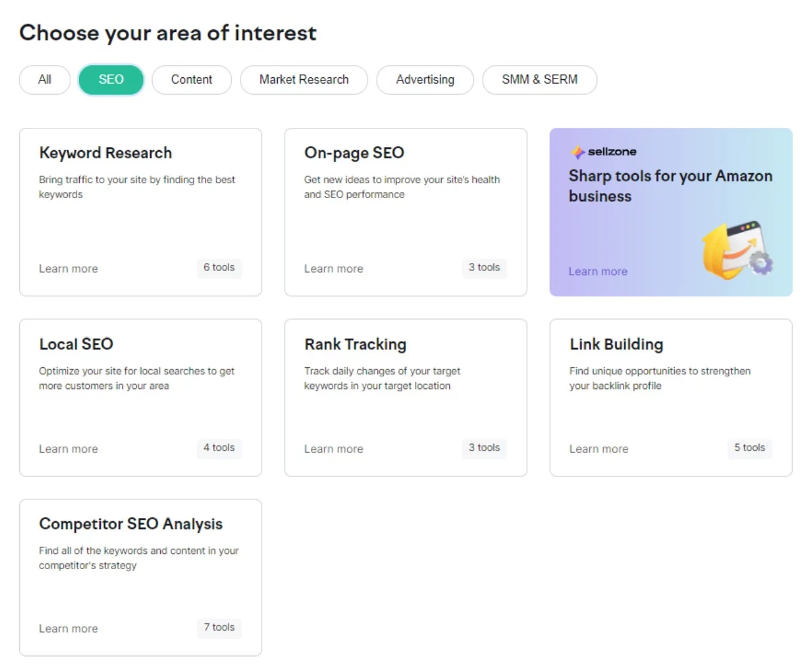Switch to the All category
The width and height of the screenshot is (812, 672).
pos(44,79)
